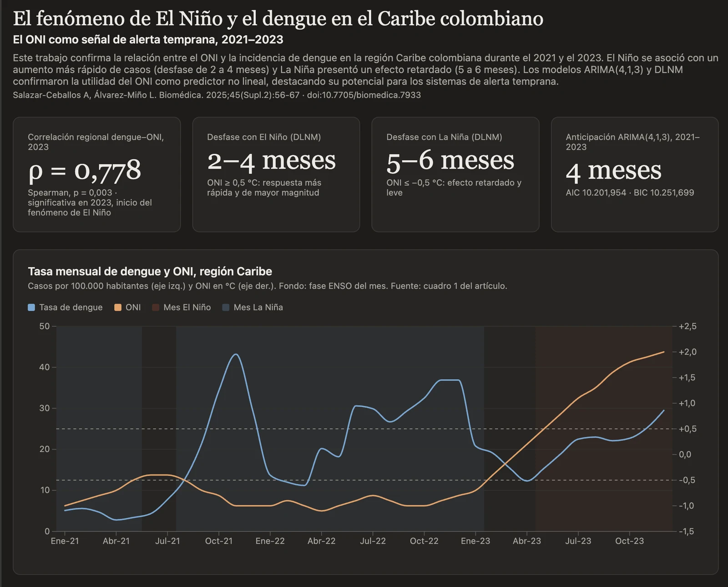Click the Mes La Niña legend swatch

click(226, 308)
